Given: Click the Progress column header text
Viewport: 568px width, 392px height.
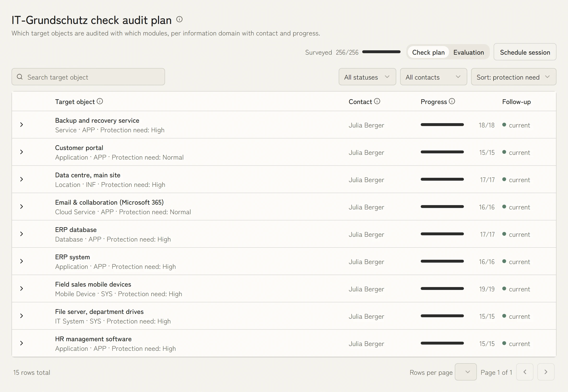Looking at the screenshot, I should 433,102.
